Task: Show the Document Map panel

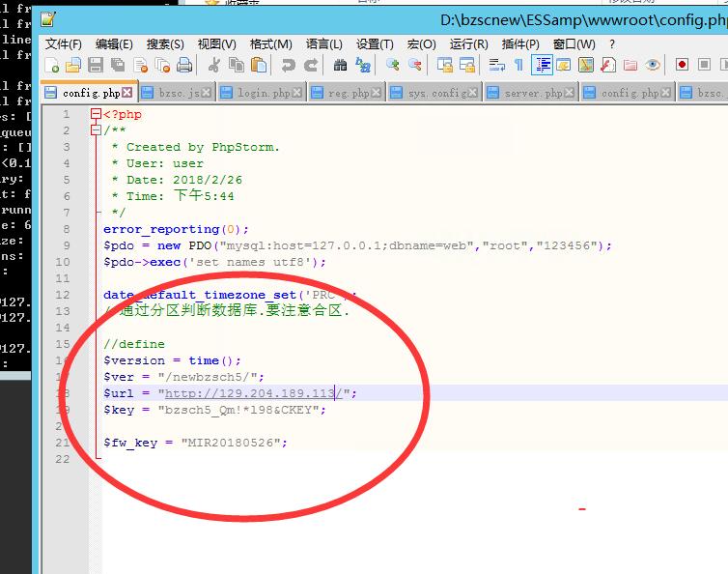Action: click(x=586, y=65)
